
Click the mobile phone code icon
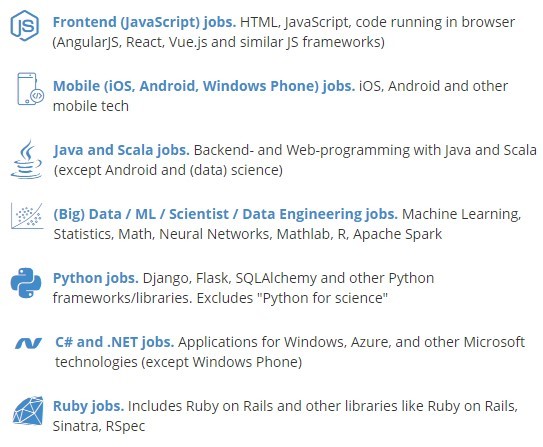tap(30, 89)
